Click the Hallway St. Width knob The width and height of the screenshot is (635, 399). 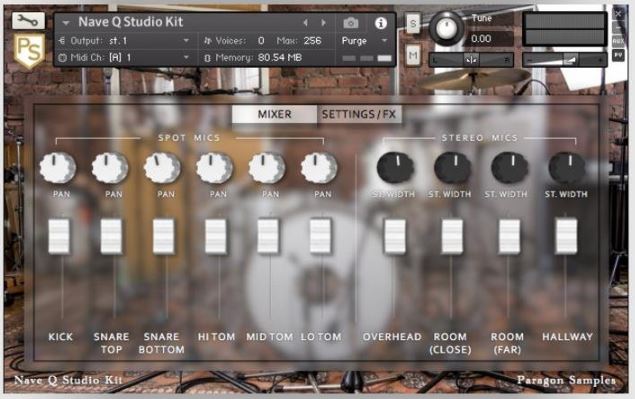coord(567,167)
